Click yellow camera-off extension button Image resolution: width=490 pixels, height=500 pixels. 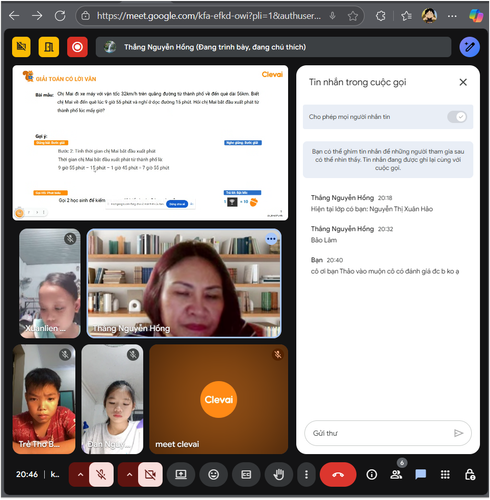(x=21, y=47)
